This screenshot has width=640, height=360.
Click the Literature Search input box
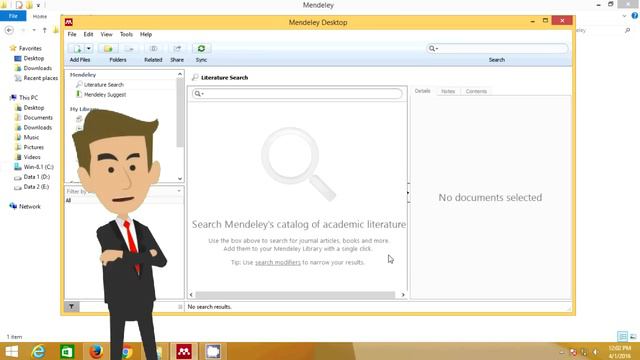tap(297, 94)
